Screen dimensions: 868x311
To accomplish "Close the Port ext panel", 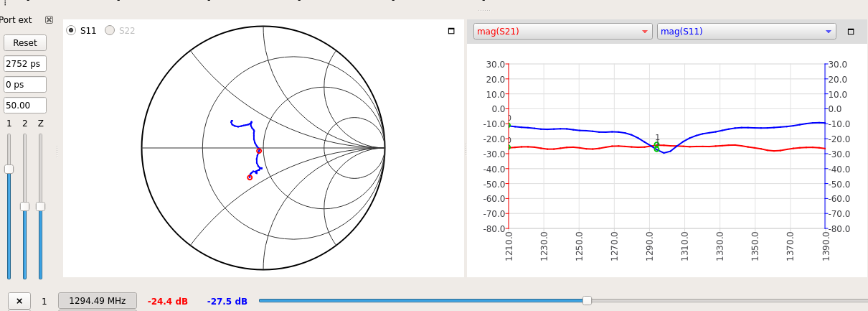I will click(49, 20).
